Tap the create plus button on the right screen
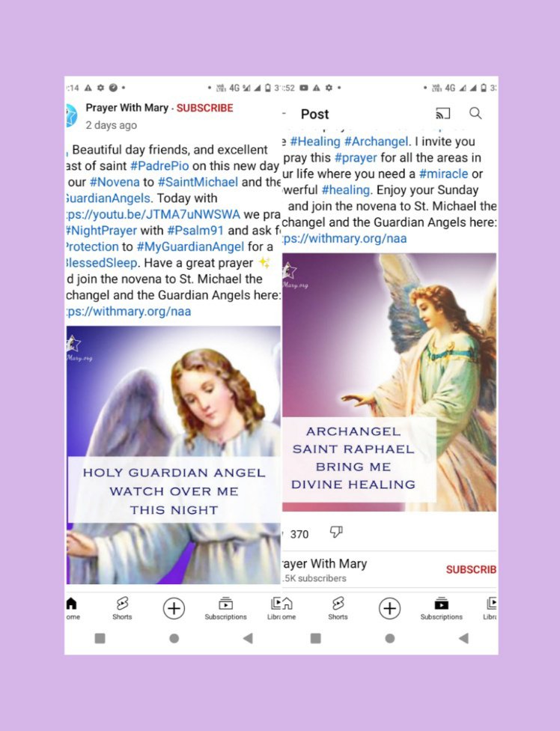Viewport: 560px width, 731px height. (x=389, y=608)
